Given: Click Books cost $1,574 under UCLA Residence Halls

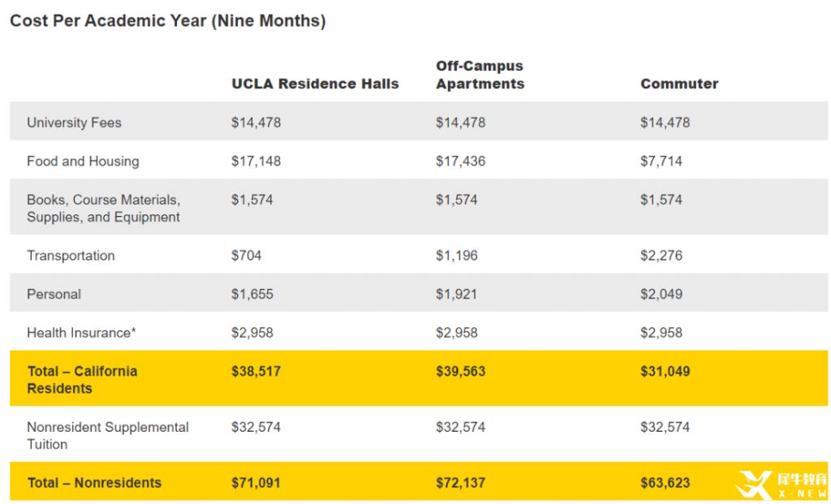Looking at the screenshot, I should (x=252, y=200).
